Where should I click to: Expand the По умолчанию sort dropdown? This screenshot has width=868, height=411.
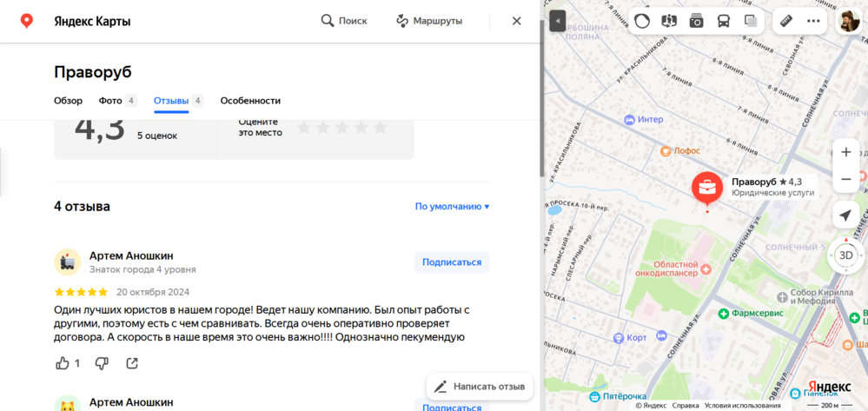click(452, 207)
